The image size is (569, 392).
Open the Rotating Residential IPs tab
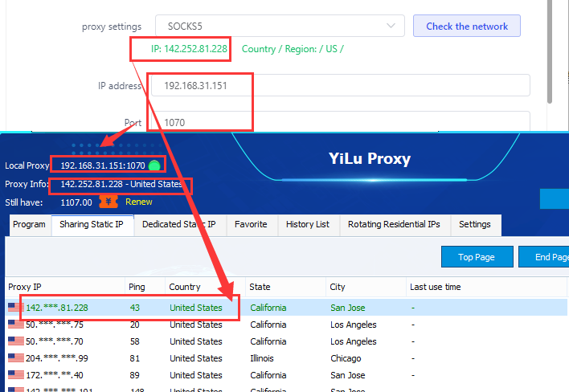tap(394, 224)
